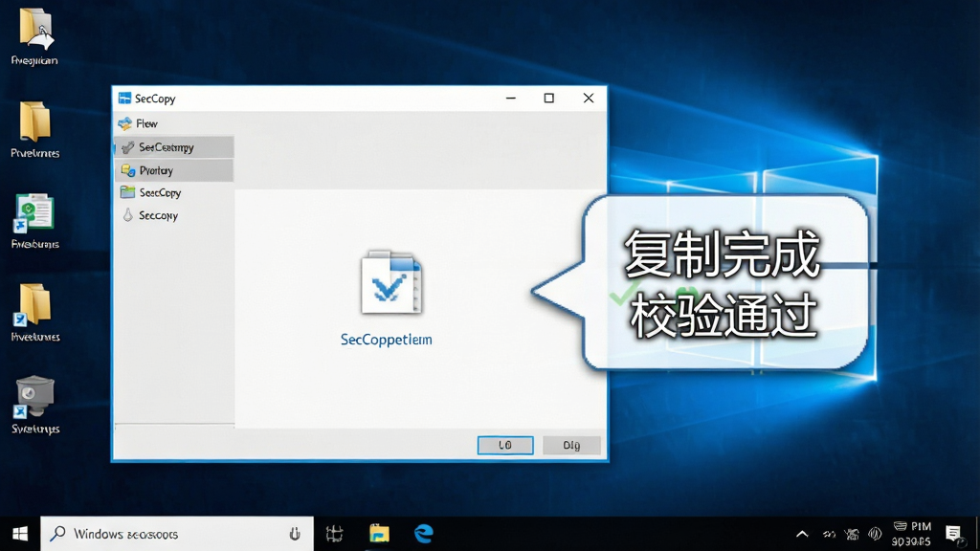This screenshot has height=551, width=980.
Task: Open Microsoft Edge from the taskbar
Action: [423, 534]
